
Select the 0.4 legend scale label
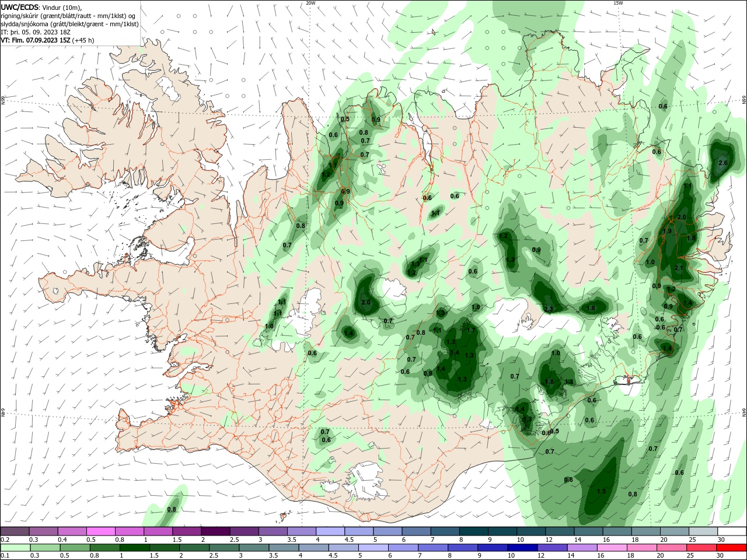62,540
